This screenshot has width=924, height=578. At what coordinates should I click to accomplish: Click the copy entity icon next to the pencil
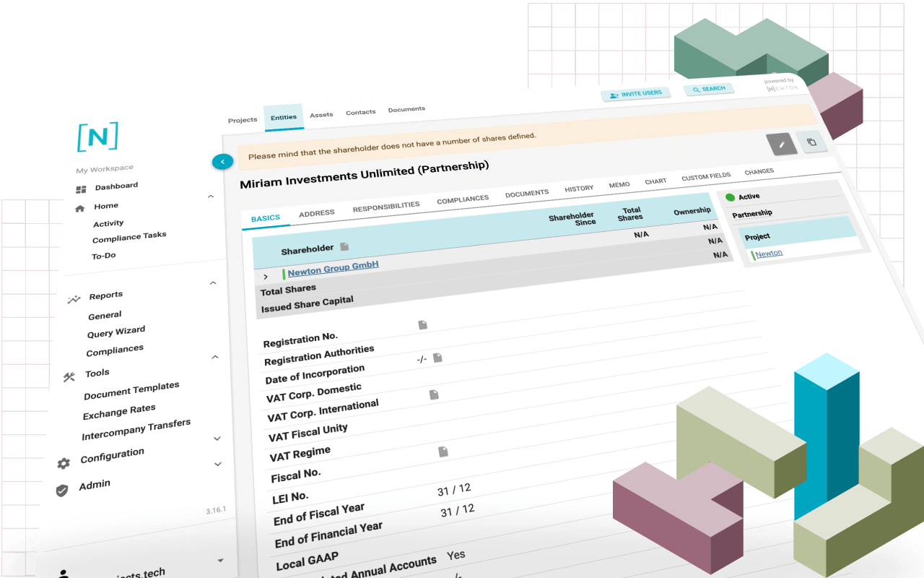[x=814, y=142]
